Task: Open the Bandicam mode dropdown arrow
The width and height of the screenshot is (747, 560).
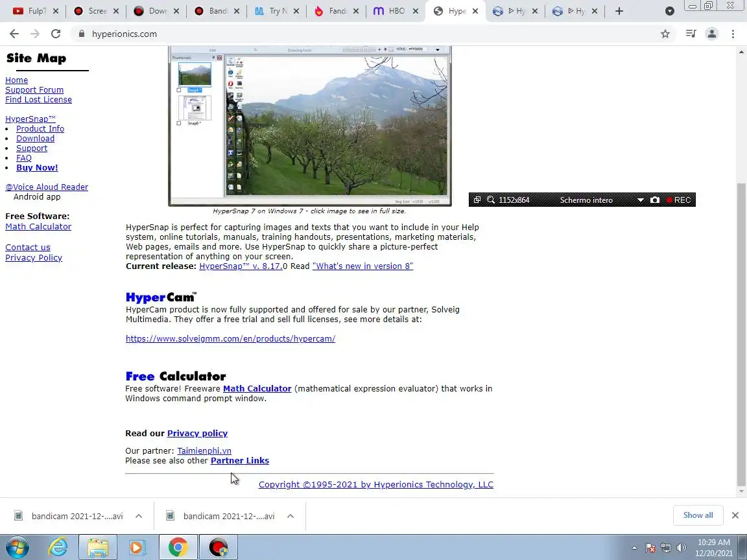Action: [640, 200]
